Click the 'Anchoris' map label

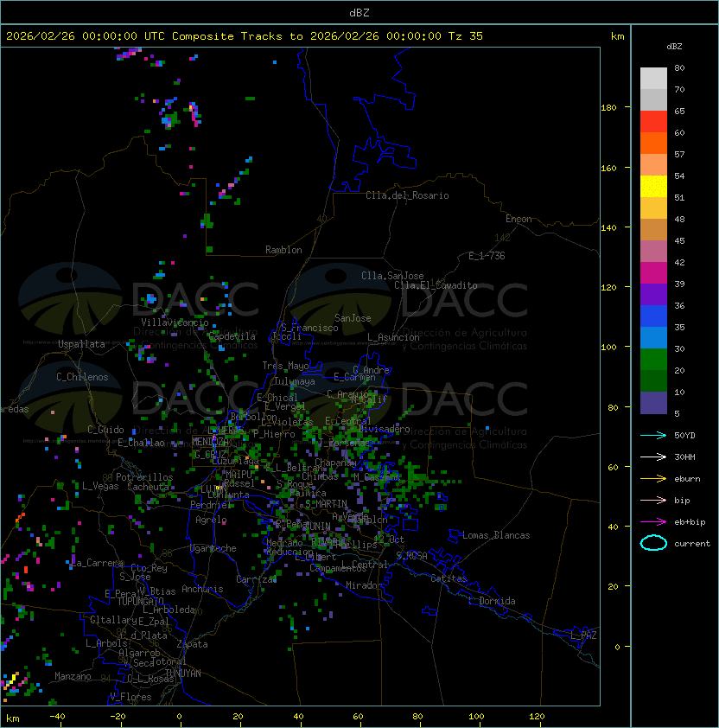202,589
